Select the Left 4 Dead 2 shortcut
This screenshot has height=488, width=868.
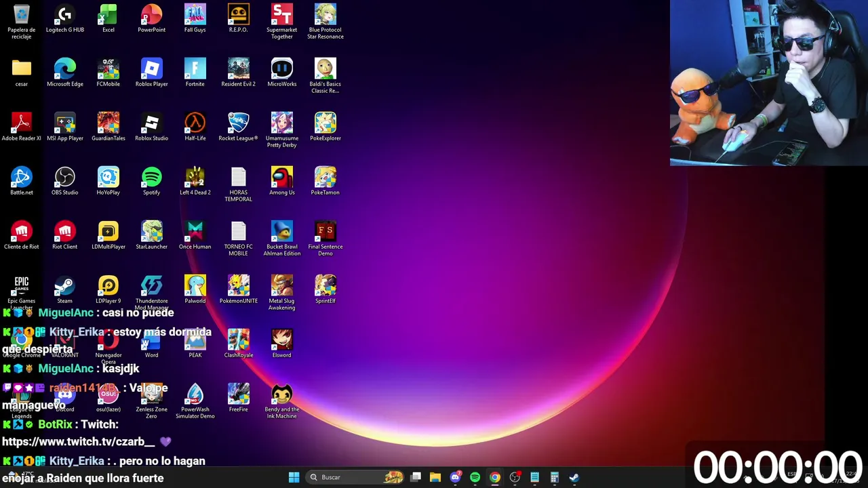(x=195, y=182)
